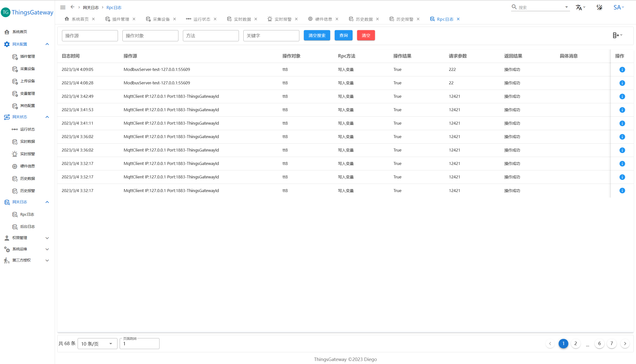Click the hamburger menu icon

pos(63,7)
